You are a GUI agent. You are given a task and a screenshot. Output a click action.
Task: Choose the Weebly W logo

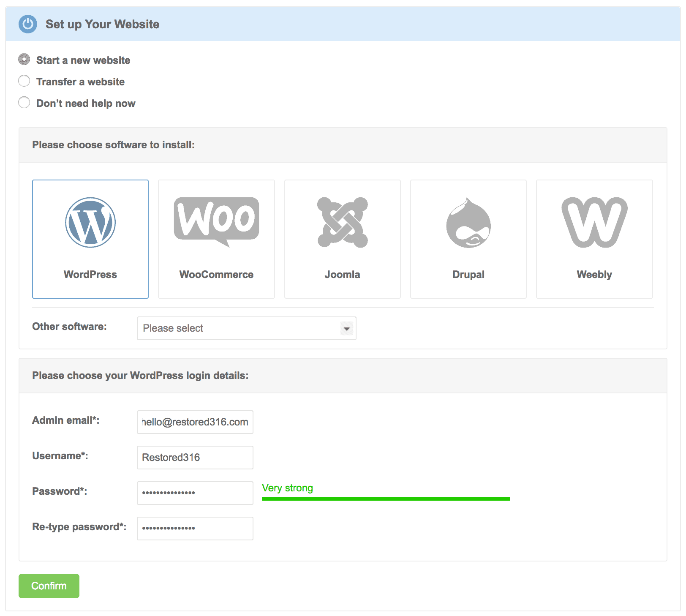click(x=594, y=222)
